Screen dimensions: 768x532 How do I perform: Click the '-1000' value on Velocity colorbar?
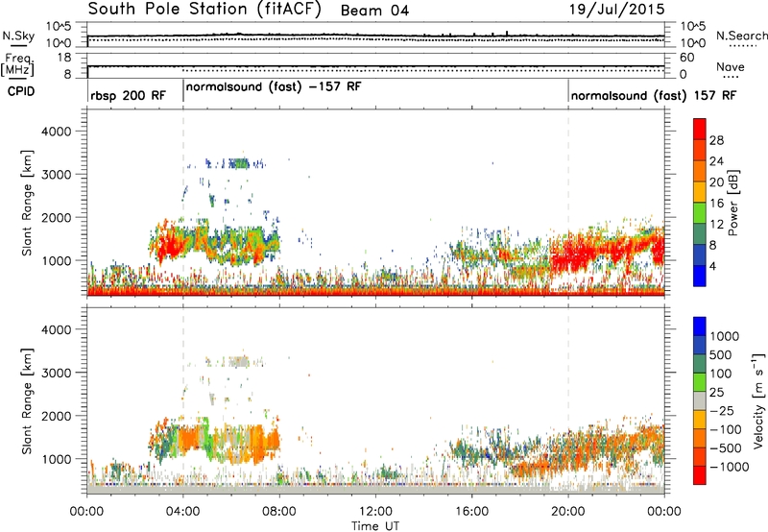point(730,467)
